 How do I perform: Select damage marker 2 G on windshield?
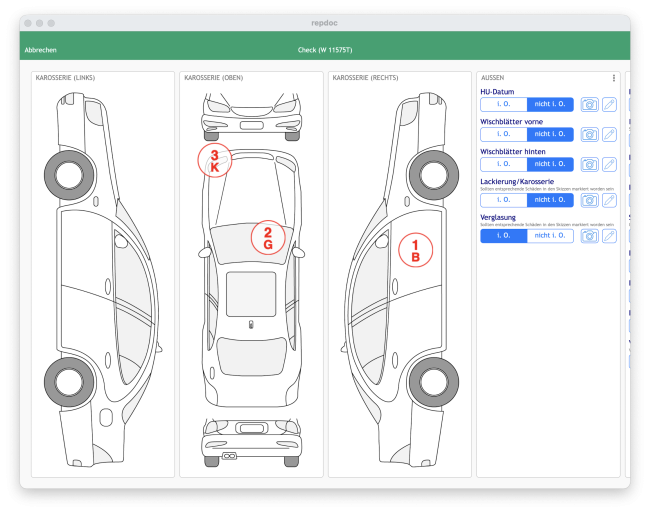268,237
